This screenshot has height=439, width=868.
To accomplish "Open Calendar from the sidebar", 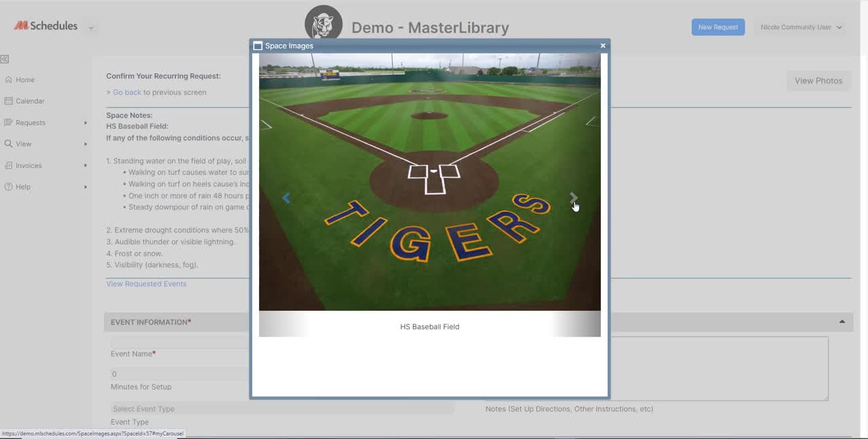I will [x=30, y=101].
